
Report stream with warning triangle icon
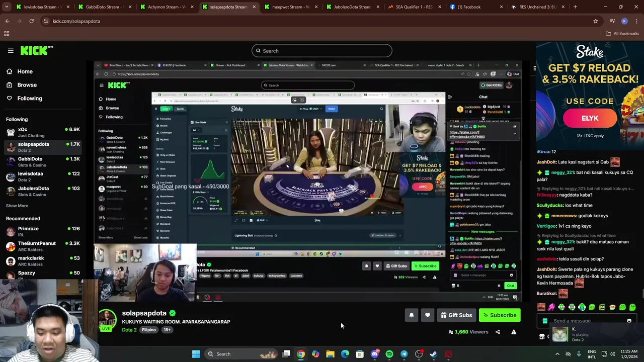point(514,332)
